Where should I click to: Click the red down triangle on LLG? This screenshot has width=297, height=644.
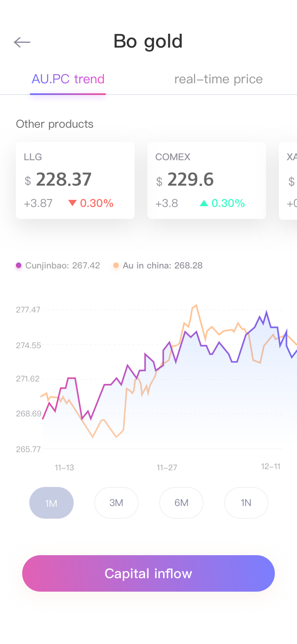click(72, 203)
